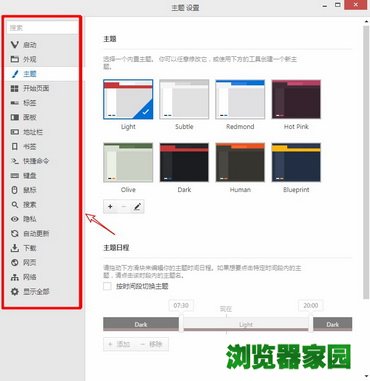Pick the Hot Pink theme
Viewport: 370px width, 381px height.
tap(296, 99)
